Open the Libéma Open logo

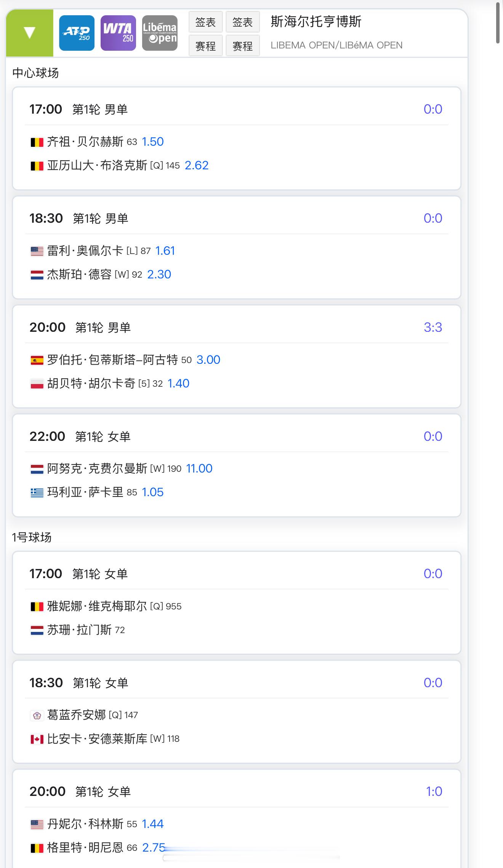point(160,33)
